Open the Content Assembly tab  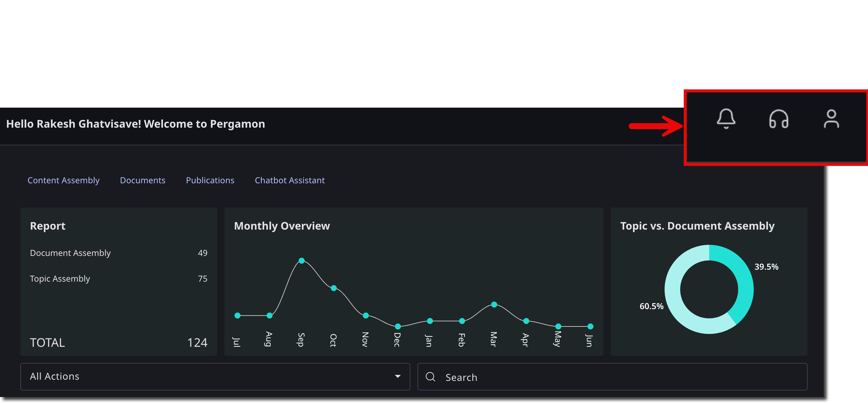tap(63, 180)
